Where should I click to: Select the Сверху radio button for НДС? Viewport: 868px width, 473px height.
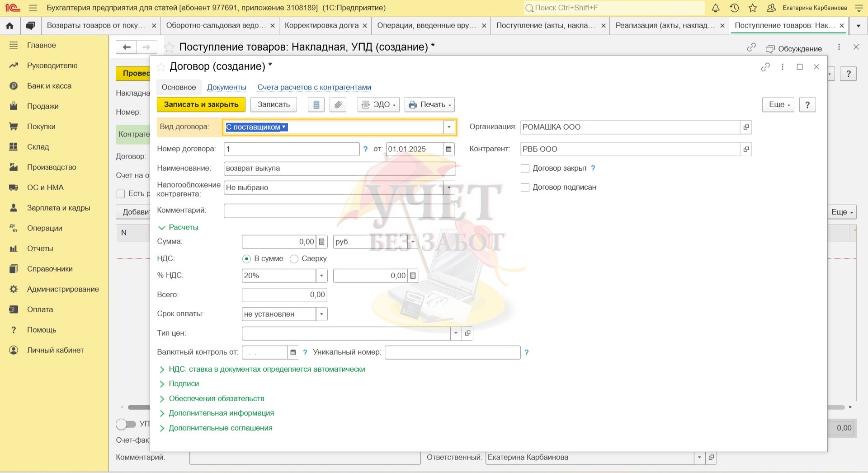tap(294, 259)
